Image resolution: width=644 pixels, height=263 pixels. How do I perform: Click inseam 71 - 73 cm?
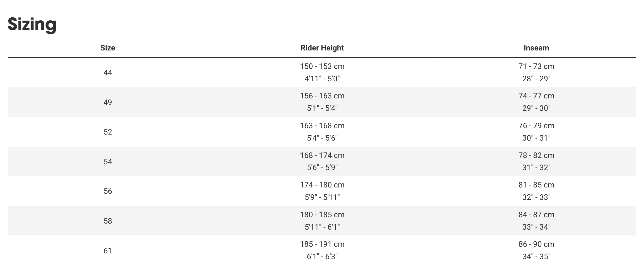[x=536, y=66]
